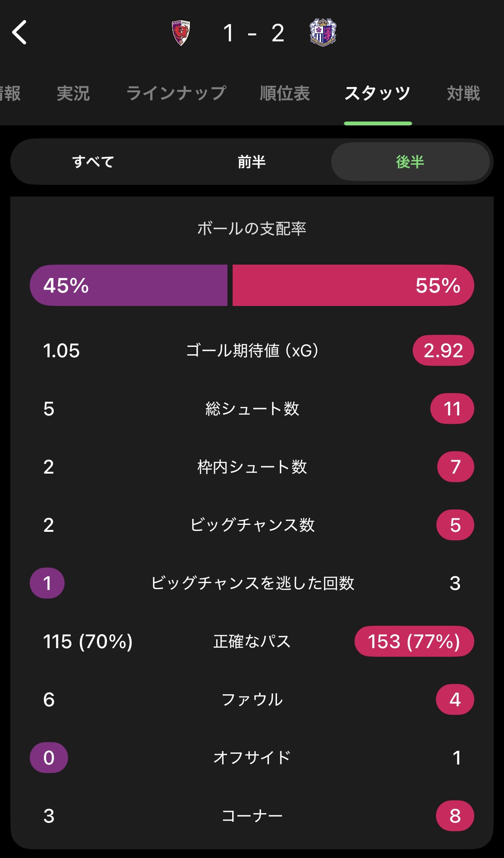
Task: Open the away team crest
Action: [323, 32]
